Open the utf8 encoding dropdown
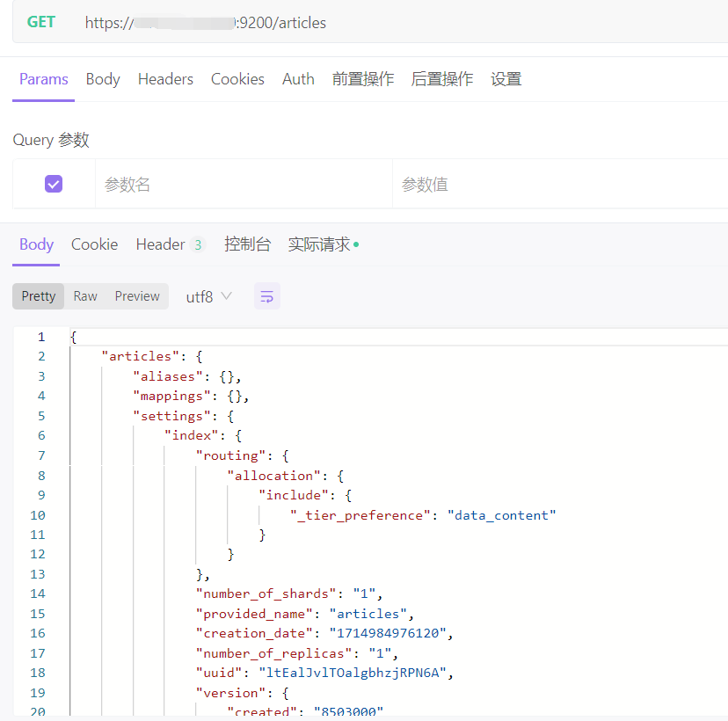The height and width of the screenshot is (721, 728). tap(208, 296)
